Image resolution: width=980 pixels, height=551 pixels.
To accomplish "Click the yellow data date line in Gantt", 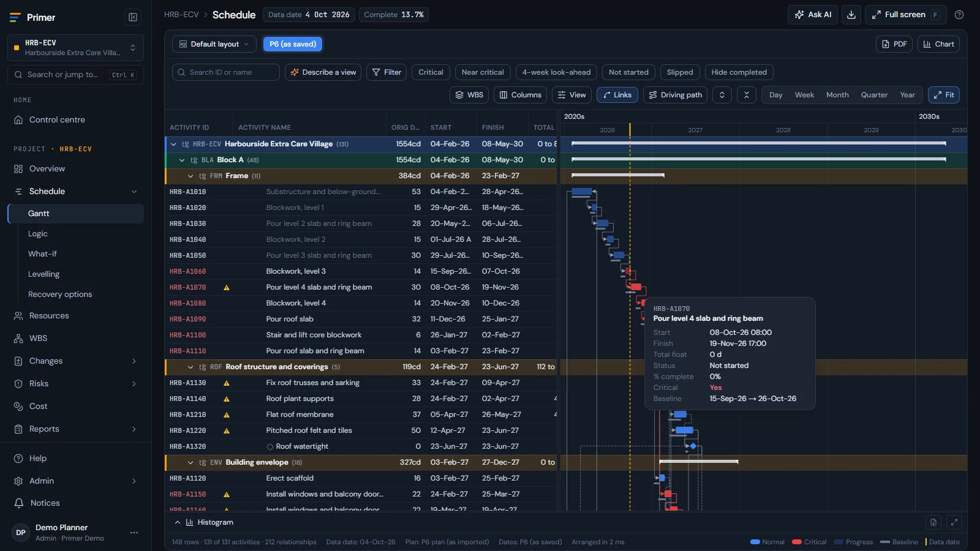I will click(x=630, y=318).
